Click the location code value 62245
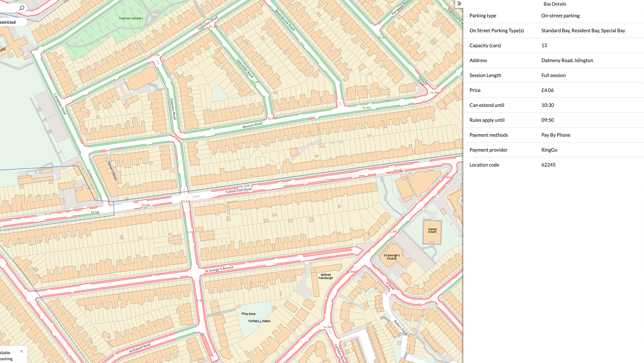Screen dimensions: 644x363 pos(548,165)
